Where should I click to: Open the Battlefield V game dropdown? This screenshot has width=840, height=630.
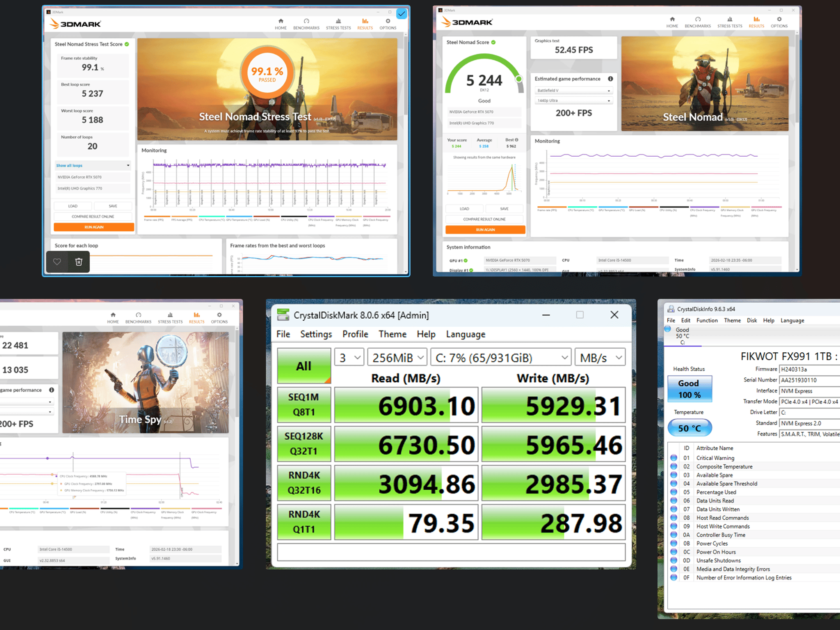pos(573,90)
